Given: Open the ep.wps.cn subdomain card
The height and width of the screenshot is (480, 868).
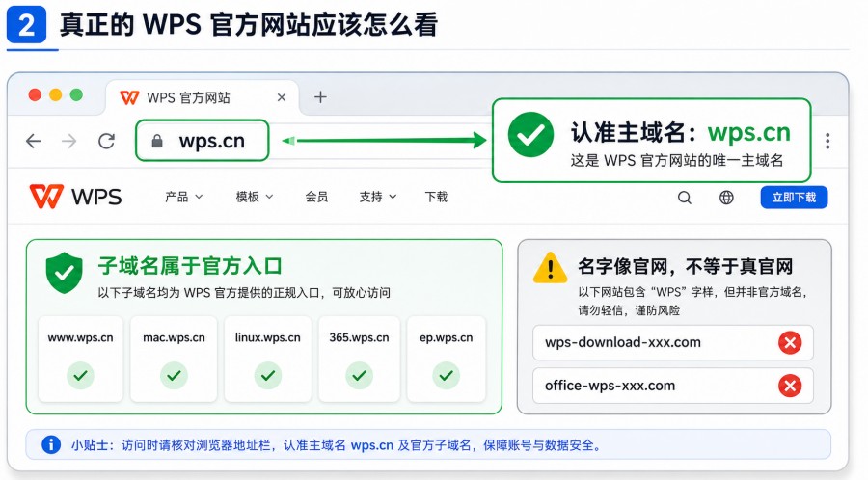Looking at the screenshot, I should coord(447,359).
